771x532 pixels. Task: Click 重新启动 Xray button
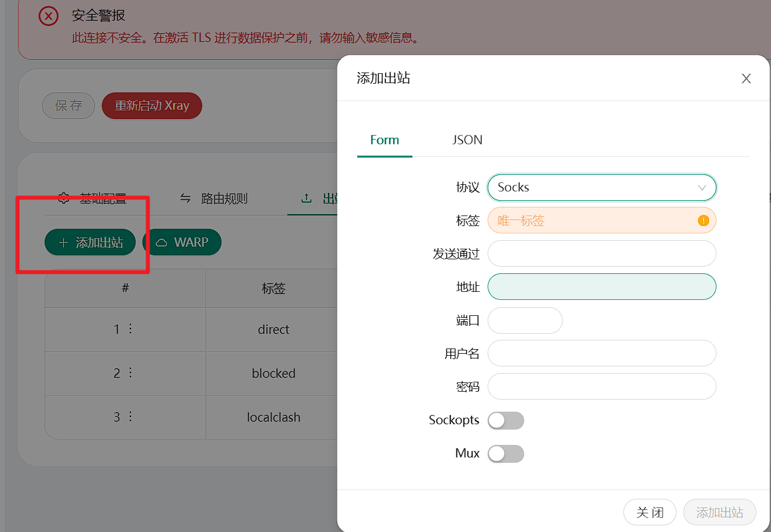[x=152, y=106]
